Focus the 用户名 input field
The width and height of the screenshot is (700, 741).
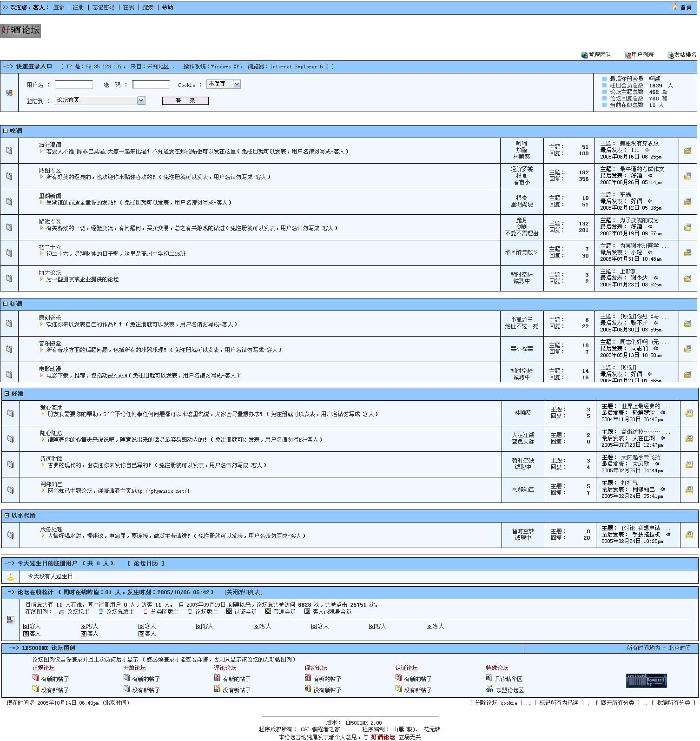(73, 85)
